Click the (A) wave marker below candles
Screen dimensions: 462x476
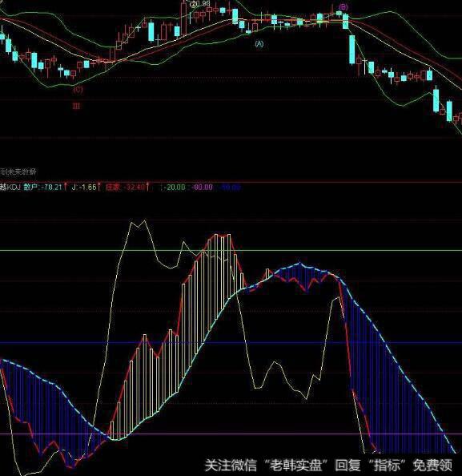click(259, 44)
